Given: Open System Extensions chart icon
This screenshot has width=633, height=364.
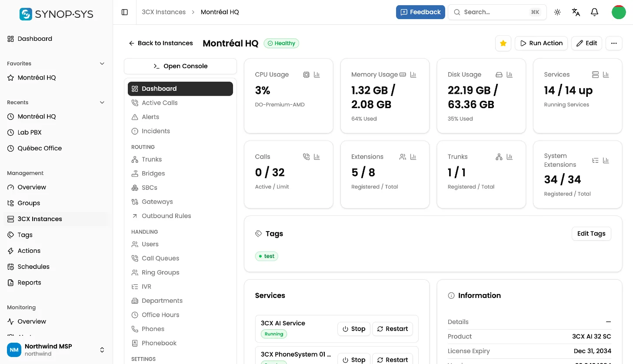Looking at the screenshot, I should coord(606,161).
